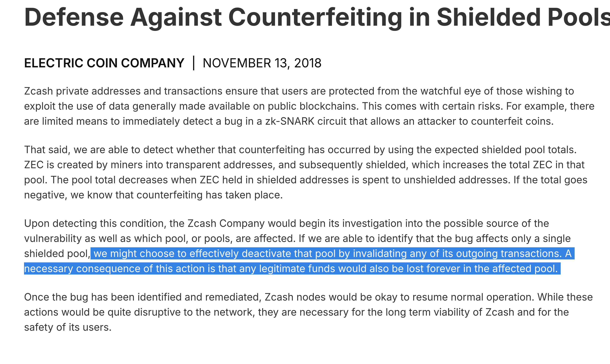Click the vertical divider between author and date

click(x=194, y=63)
